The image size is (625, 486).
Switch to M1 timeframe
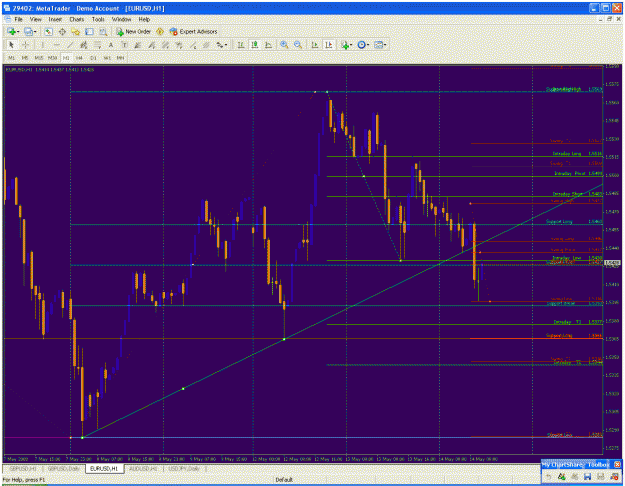click(x=12, y=58)
